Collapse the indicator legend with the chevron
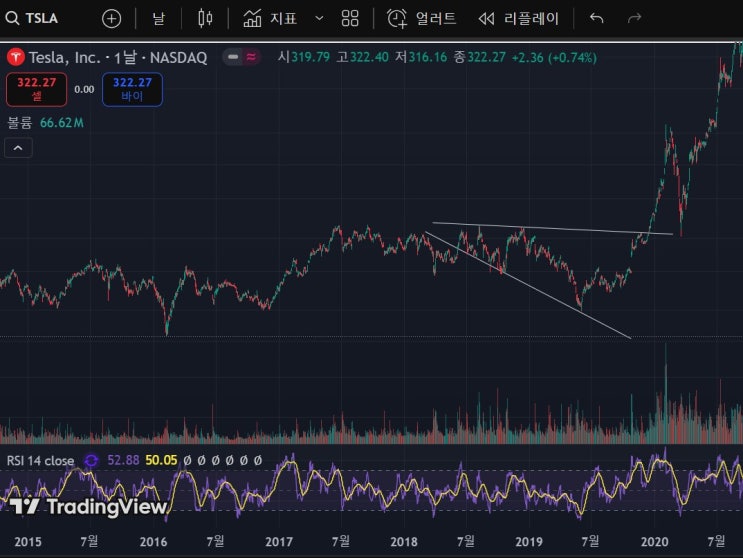This screenshot has width=743, height=558. (x=18, y=148)
